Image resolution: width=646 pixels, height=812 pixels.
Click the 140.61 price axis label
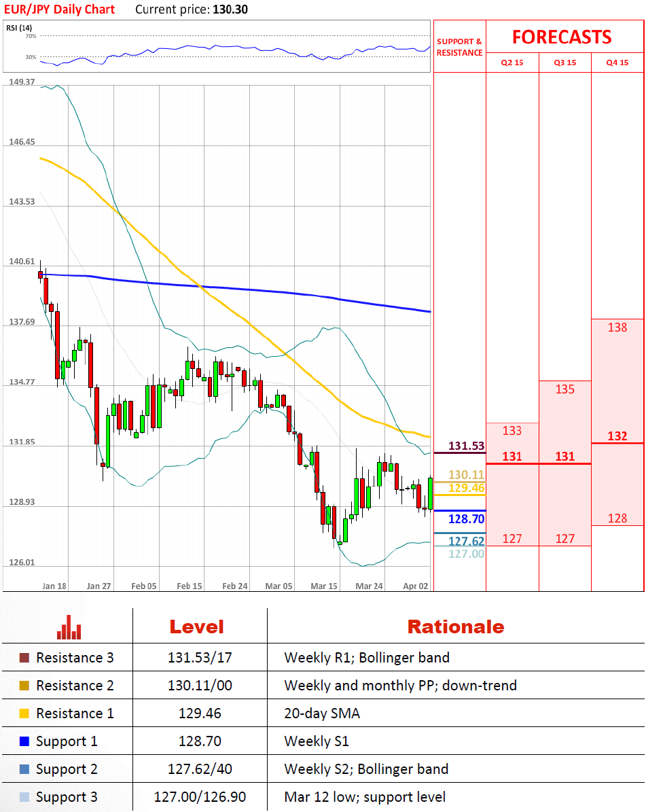point(22,262)
